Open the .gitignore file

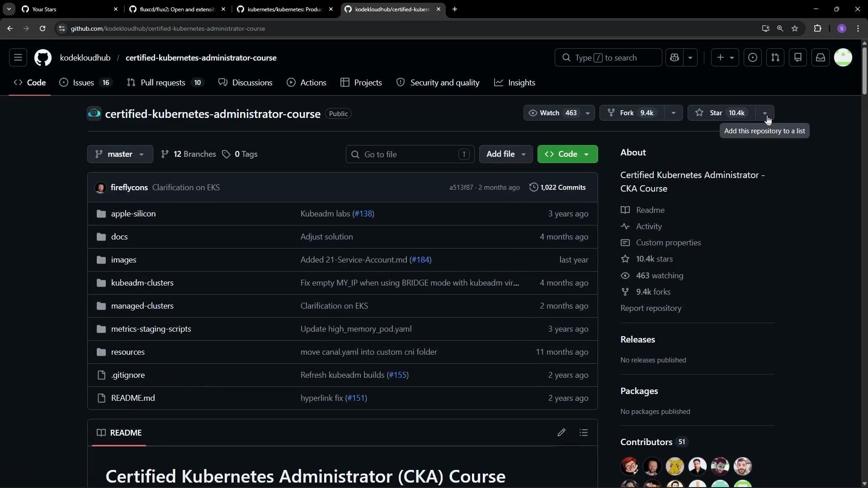pos(128,375)
